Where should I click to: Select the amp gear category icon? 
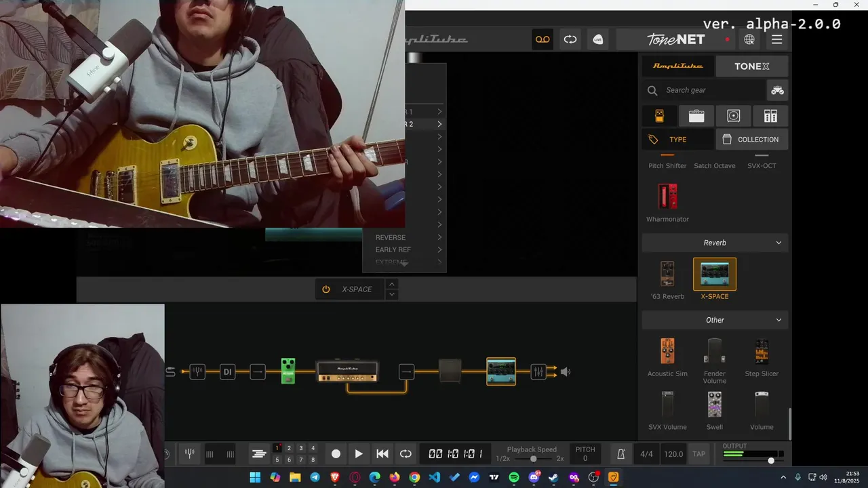tap(696, 116)
